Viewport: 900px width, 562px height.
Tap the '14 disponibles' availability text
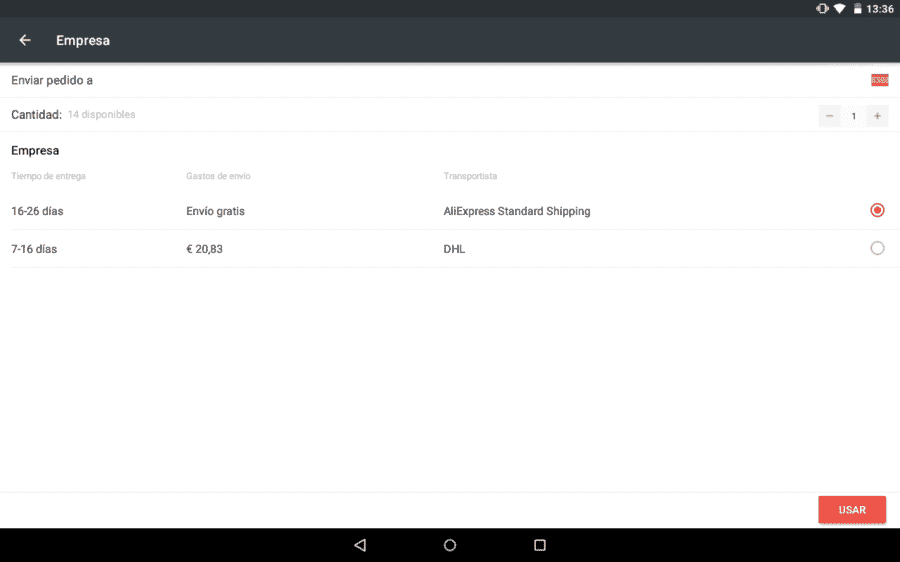(x=102, y=114)
